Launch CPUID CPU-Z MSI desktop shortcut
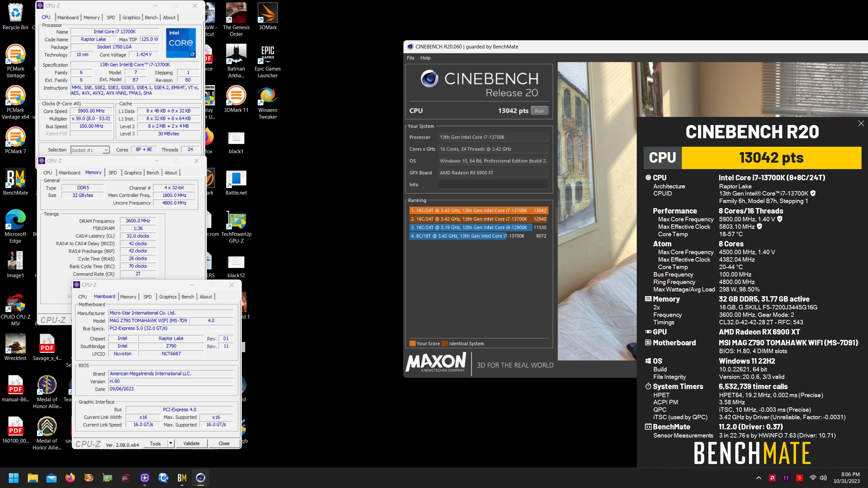Image resolution: width=868 pixels, height=488 pixels. 15,309
